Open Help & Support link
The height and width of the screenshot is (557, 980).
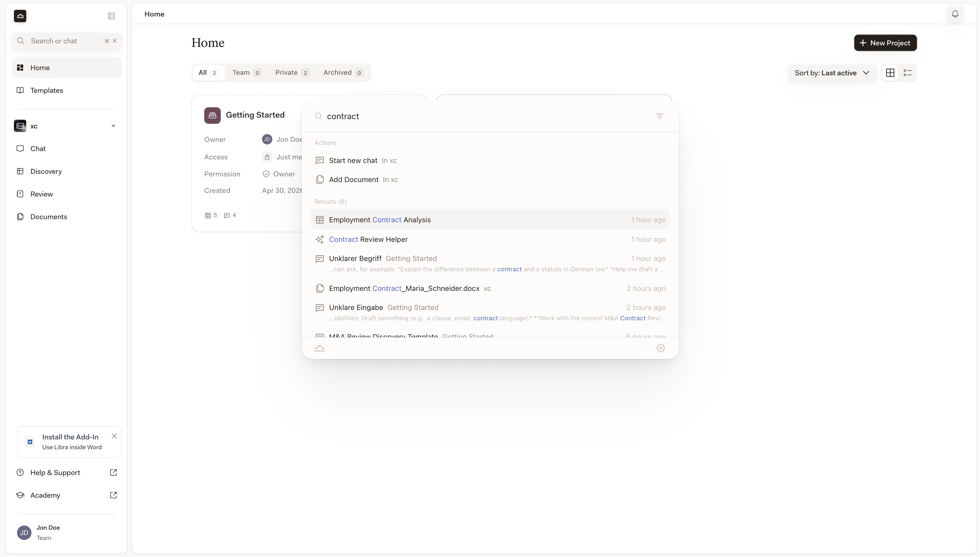67,472
